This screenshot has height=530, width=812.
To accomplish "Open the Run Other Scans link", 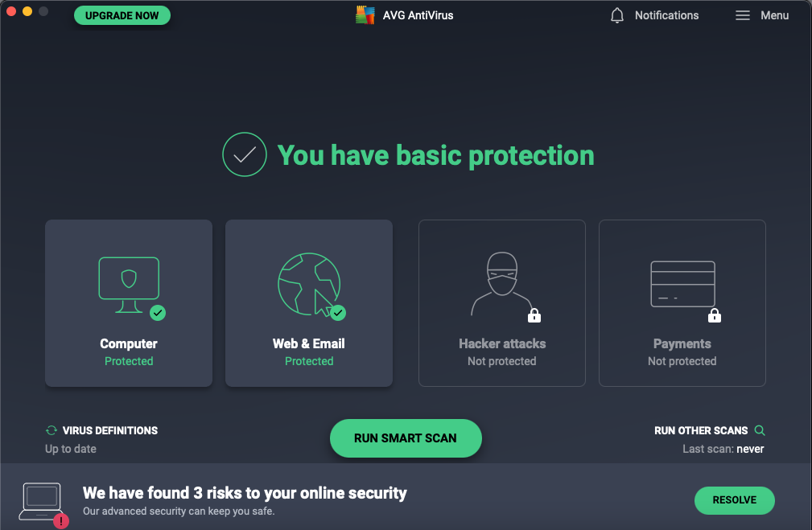I will click(701, 430).
